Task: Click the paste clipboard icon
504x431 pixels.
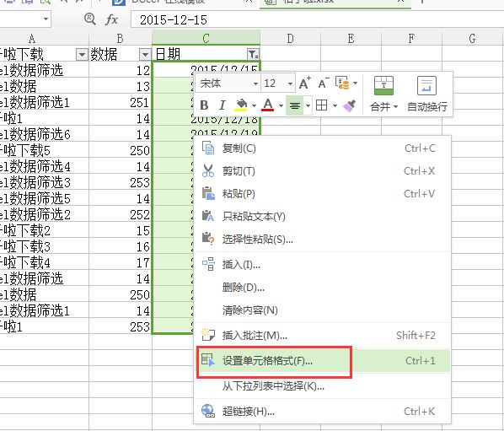Action: pos(208,193)
